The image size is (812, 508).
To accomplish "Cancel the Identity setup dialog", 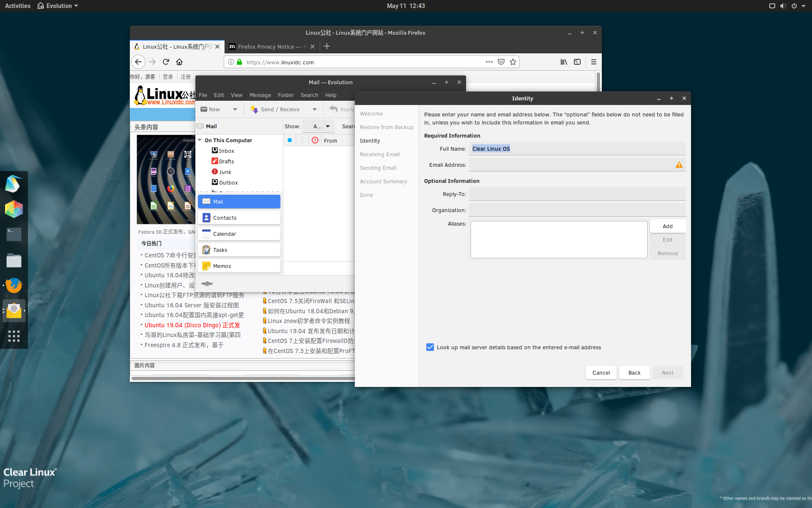I will pyautogui.click(x=601, y=373).
